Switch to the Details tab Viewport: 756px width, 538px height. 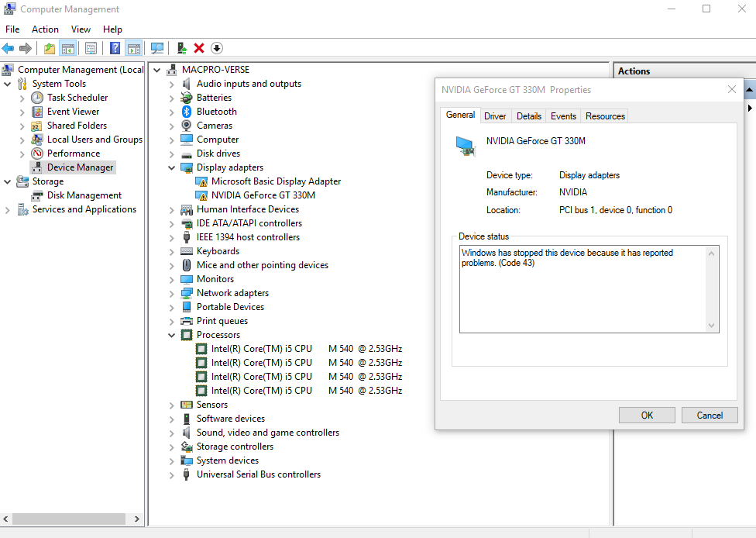click(x=529, y=116)
